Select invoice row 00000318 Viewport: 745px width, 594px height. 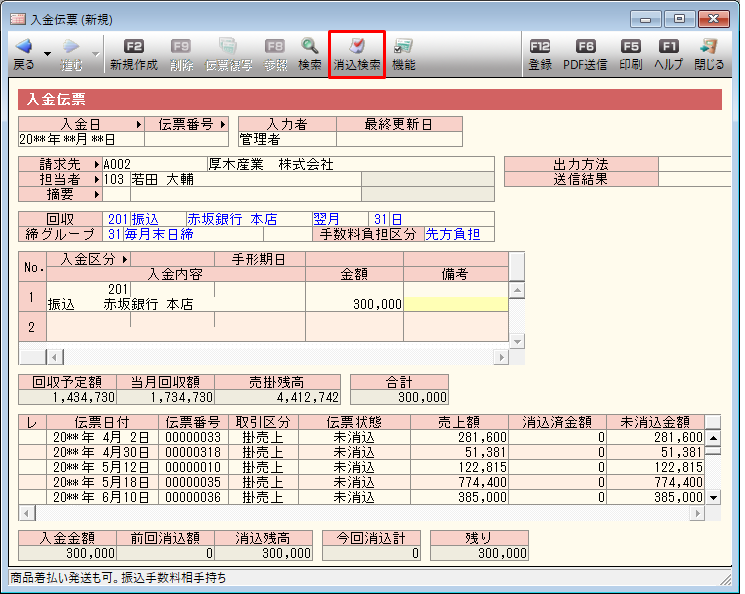pos(361,452)
